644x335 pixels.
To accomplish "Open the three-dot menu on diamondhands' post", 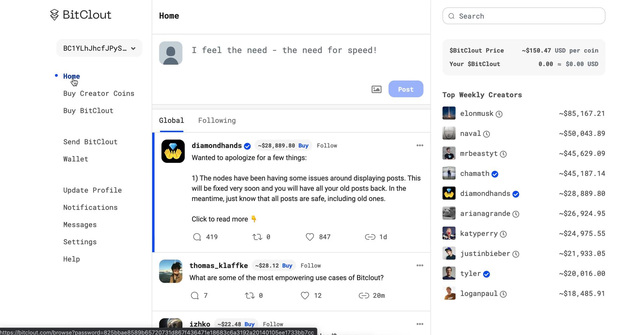I will (420, 145).
